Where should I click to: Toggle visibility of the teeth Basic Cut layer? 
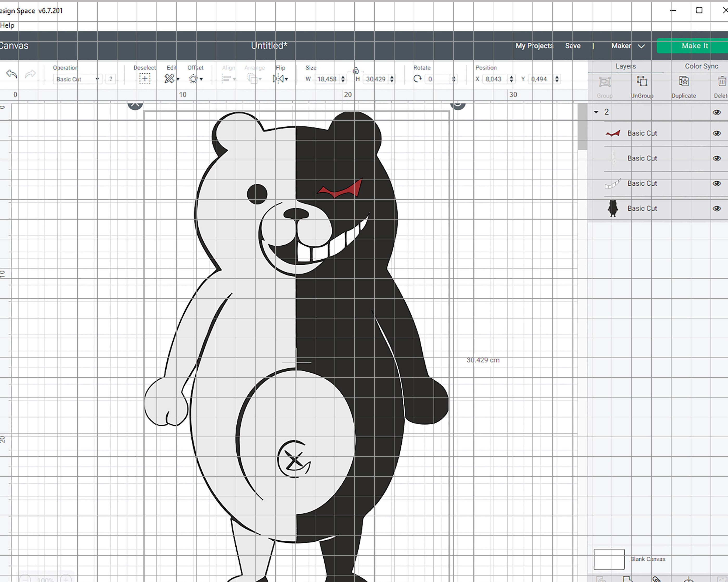716,183
